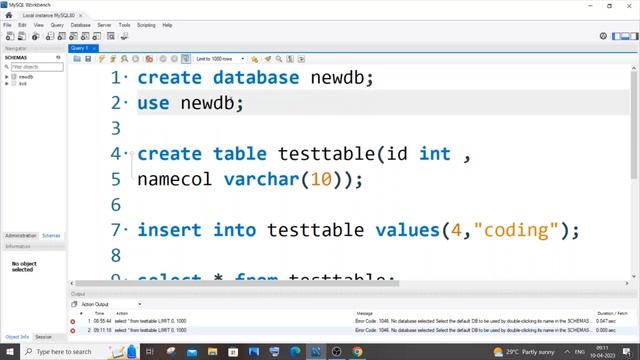Save the script using the floppy disk icon
Screen dimensions: 640x360
pyautogui.click(x=88, y=59)
